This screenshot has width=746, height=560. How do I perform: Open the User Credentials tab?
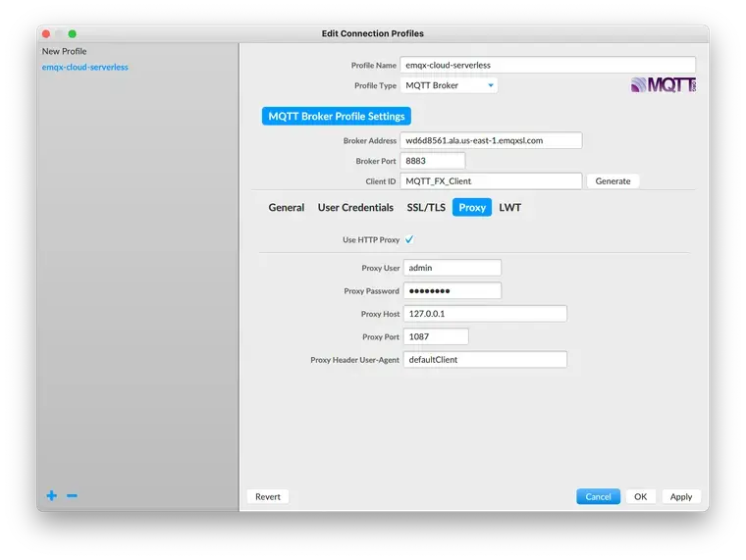[355, 207]
